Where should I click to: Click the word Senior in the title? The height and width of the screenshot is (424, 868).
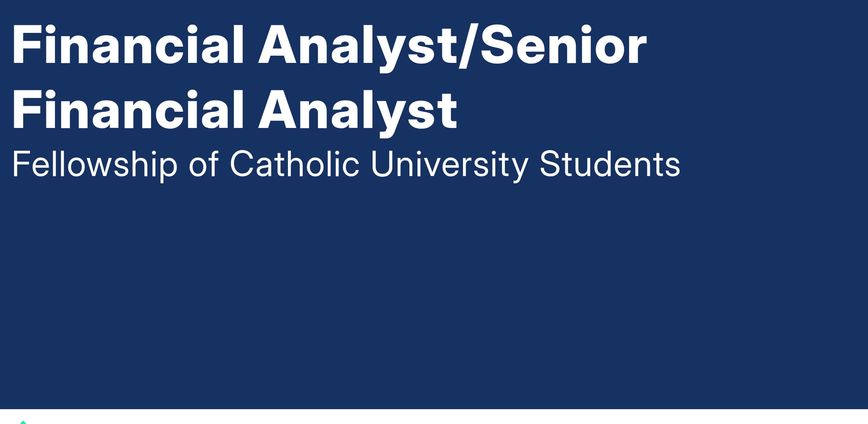[563, 45]
